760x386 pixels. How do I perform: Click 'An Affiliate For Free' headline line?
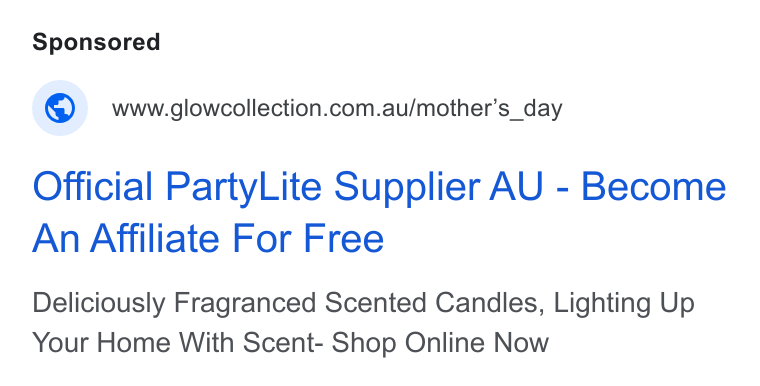208,238
